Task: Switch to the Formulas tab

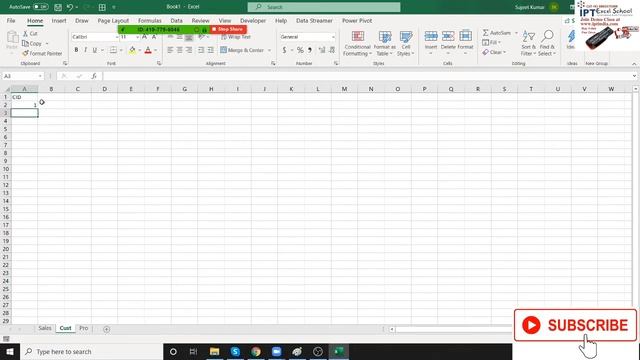Action: [149, 20]
